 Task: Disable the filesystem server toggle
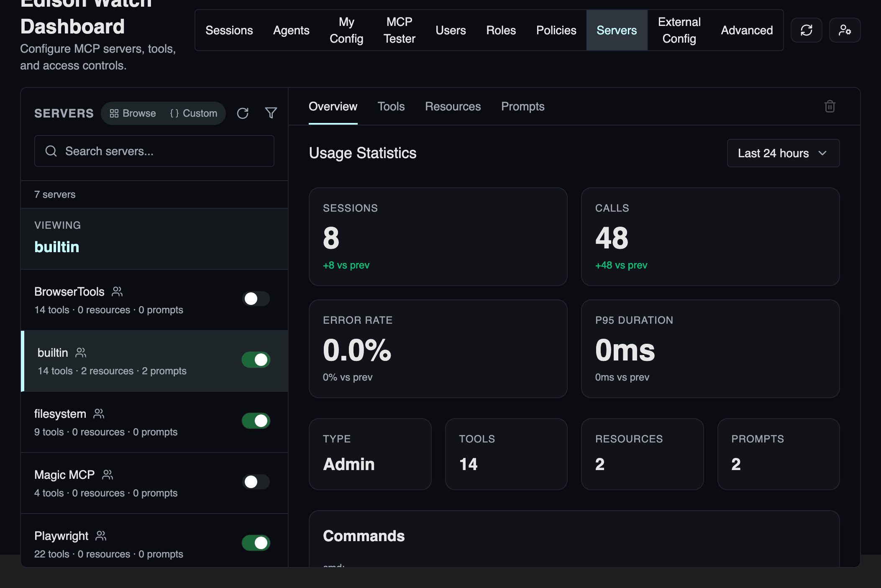pos(256,421)
